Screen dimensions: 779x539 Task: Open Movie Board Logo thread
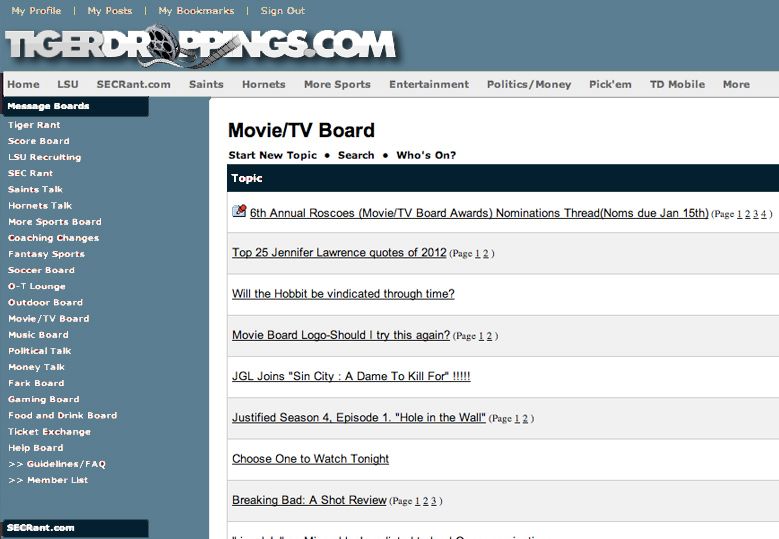[x=341, y=335]
